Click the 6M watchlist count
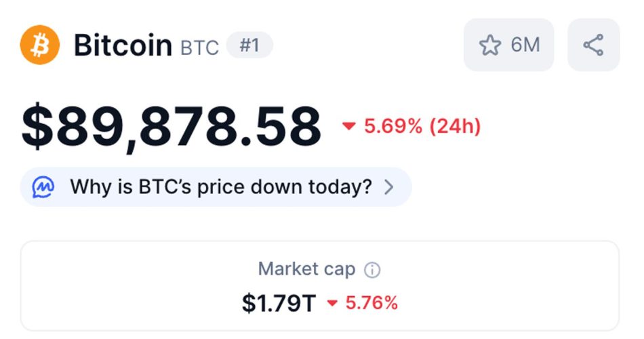This screenshot has height=339, width=644. [525, 45]
